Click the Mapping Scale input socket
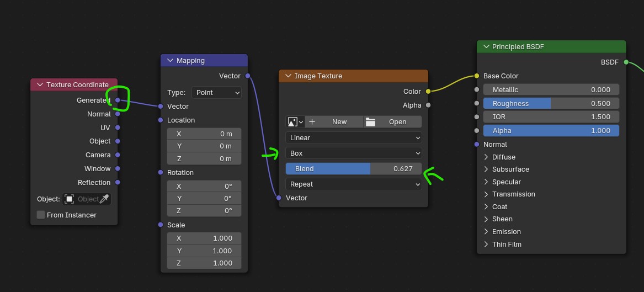The height and width of the screenshot is (292, 644). (x=161, y=225)
